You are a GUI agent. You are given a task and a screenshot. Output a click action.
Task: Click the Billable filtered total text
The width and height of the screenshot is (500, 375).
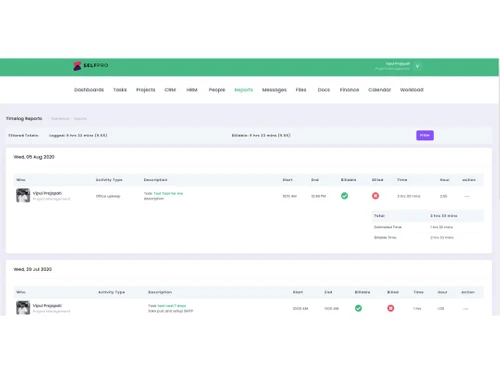click(261, 136)
